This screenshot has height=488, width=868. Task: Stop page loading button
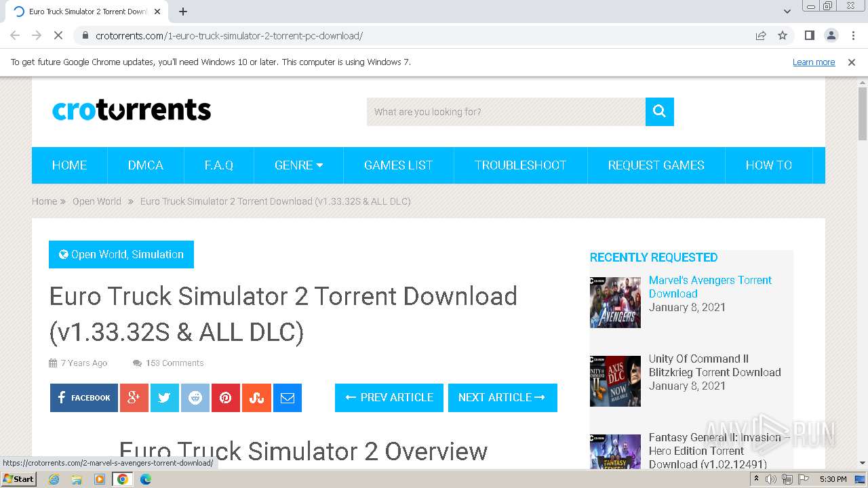coord(58,35)
